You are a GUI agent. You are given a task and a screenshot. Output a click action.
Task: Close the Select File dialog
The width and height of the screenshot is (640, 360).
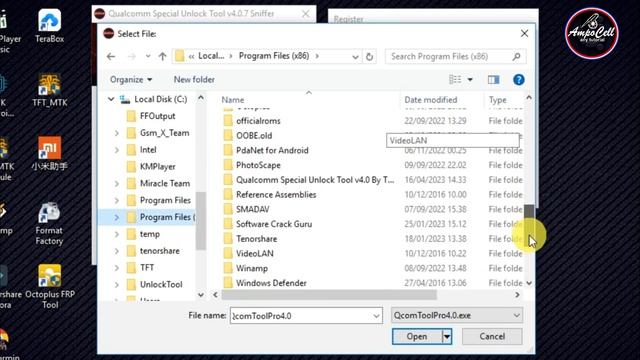pyautogui.click(x=524, y=33)
